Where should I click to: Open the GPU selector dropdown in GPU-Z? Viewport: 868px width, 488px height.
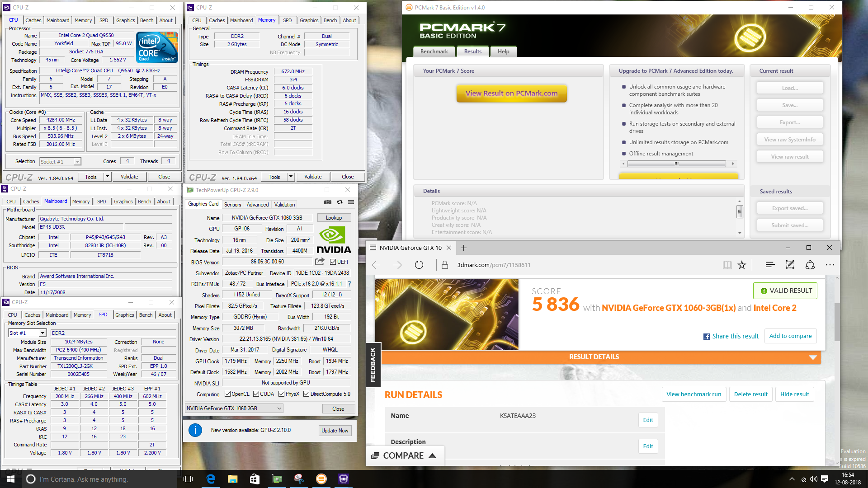[234, 408]
